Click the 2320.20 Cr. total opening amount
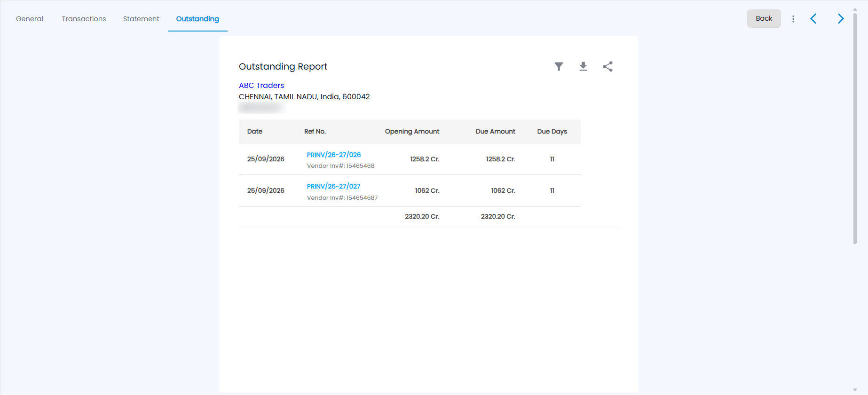 (422, 216)
